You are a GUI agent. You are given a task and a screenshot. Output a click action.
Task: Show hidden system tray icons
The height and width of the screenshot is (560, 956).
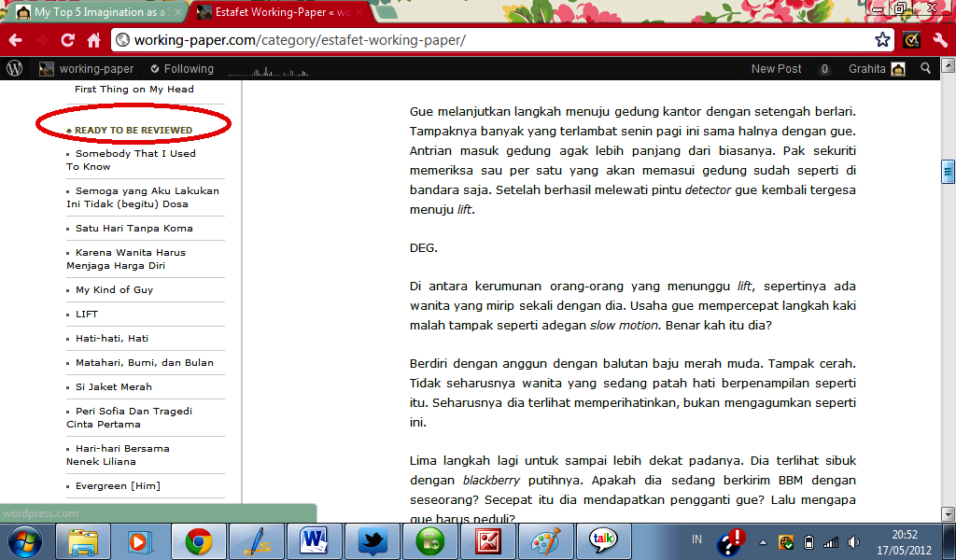[x=764, y=542]
